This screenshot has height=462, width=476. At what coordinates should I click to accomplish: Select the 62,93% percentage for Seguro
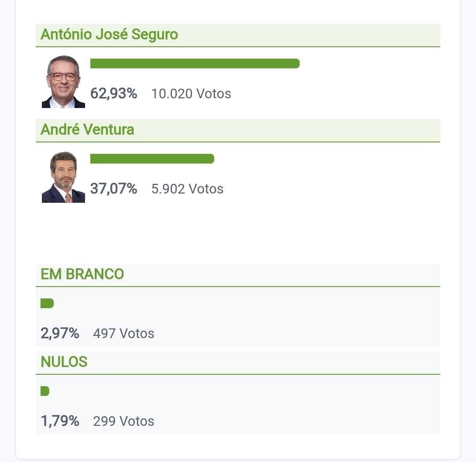[113, 93]
